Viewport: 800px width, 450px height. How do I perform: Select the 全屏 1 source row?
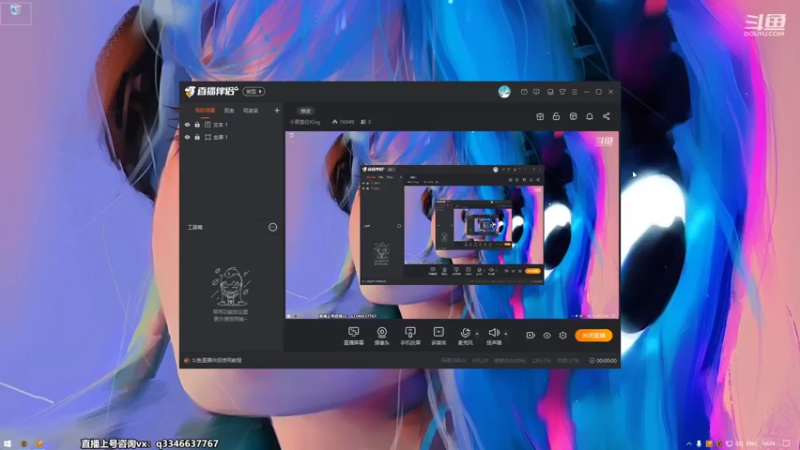click(232, 137)
